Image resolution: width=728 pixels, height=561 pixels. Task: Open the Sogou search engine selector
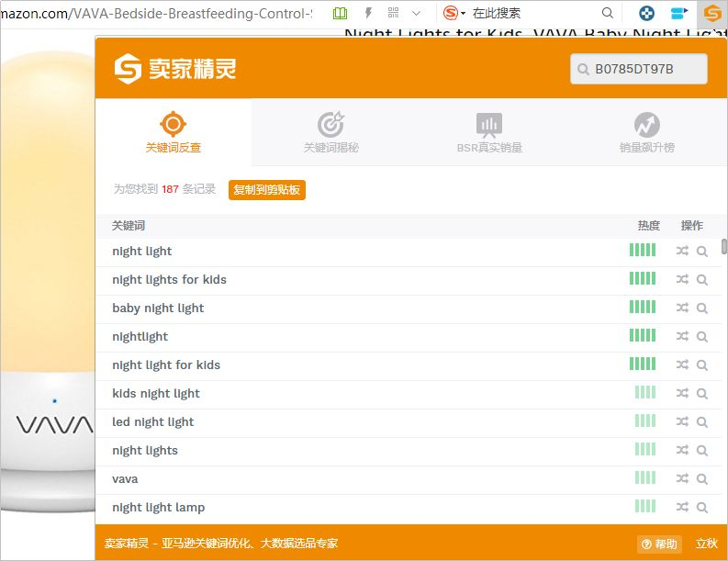point(454,13)
